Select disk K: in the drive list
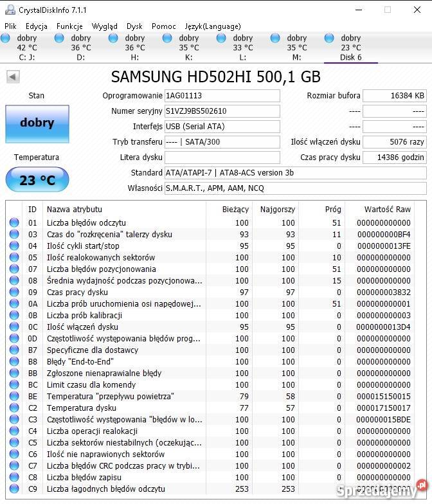Viewport: 432px width, 504px height. coord(189,48)
